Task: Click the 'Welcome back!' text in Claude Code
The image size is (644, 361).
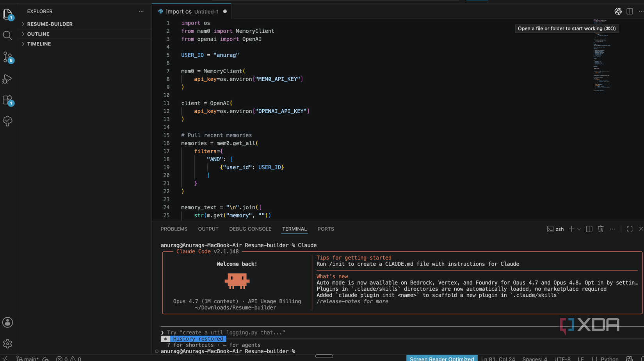Action: pos(237,264)
